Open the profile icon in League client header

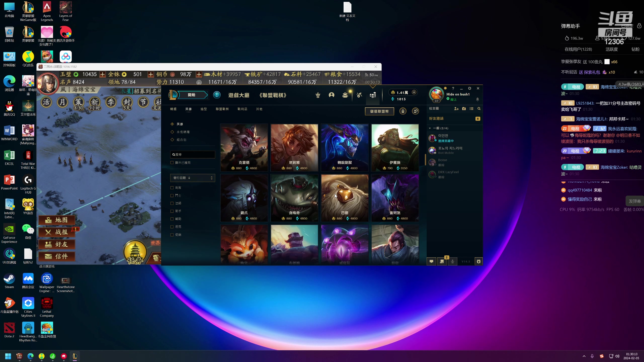(x=332, y=95)
